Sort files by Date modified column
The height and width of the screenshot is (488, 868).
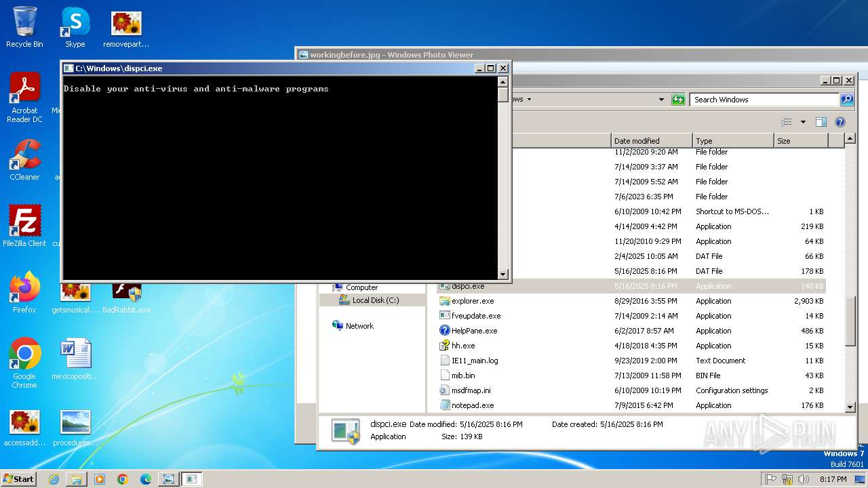652,141
